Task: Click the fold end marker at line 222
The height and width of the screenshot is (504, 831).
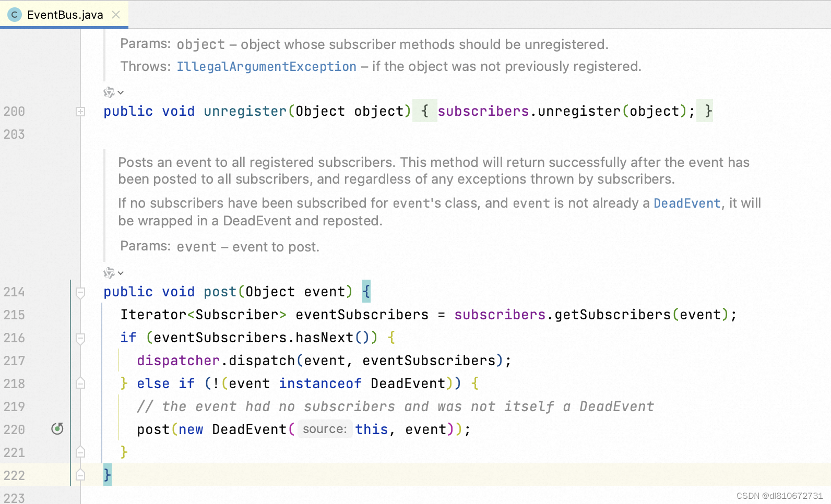Action: point(80,475)
